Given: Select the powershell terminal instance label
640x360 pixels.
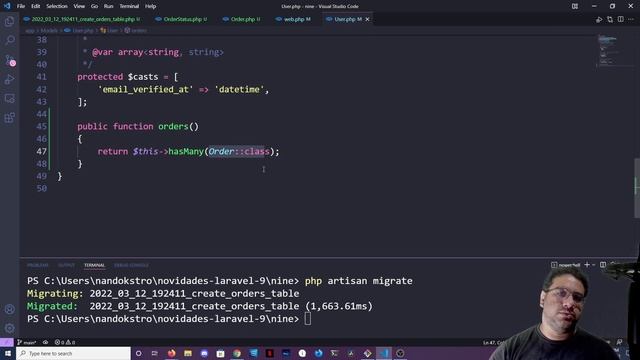Looking at the screenshot, I should pos(566,265).
